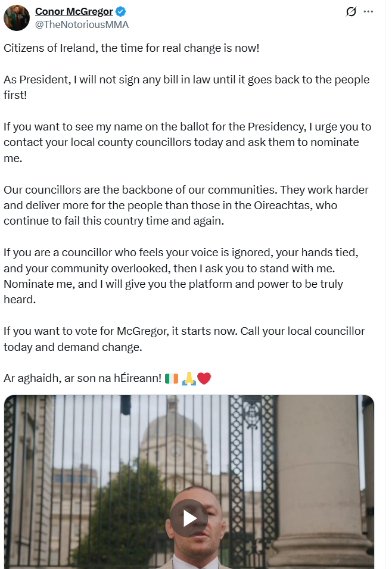Open the @TheNotoriousMMA handle link
Screen dimensions: 392x569
82,24
